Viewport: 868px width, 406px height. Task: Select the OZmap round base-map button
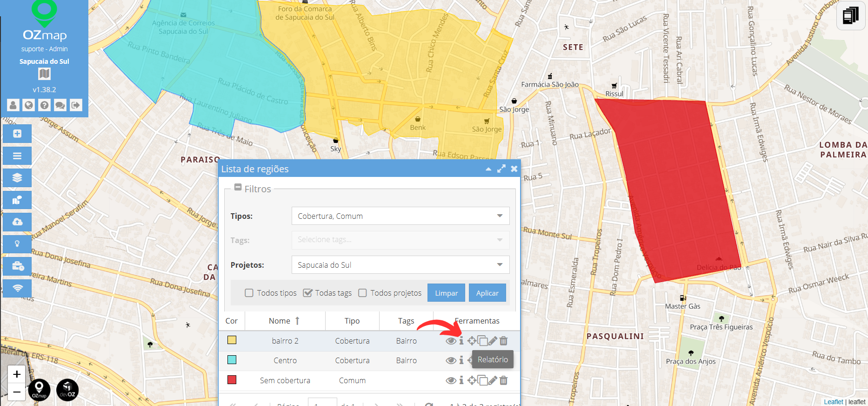[39, 390]
